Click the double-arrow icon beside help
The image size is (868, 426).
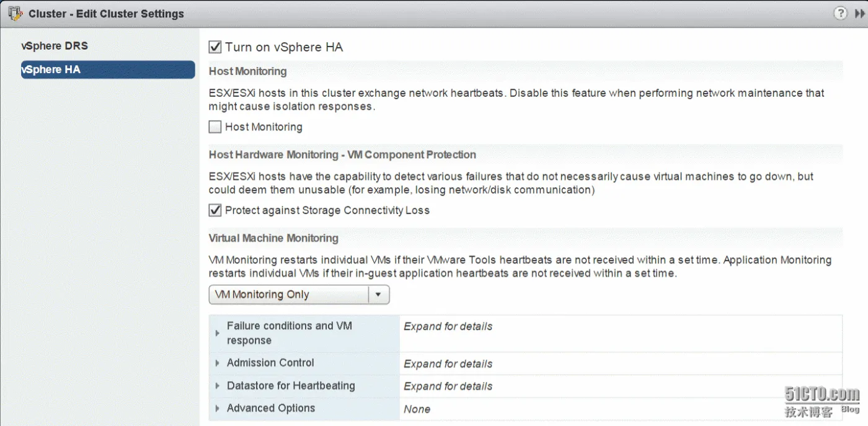[x=859, y=14]
